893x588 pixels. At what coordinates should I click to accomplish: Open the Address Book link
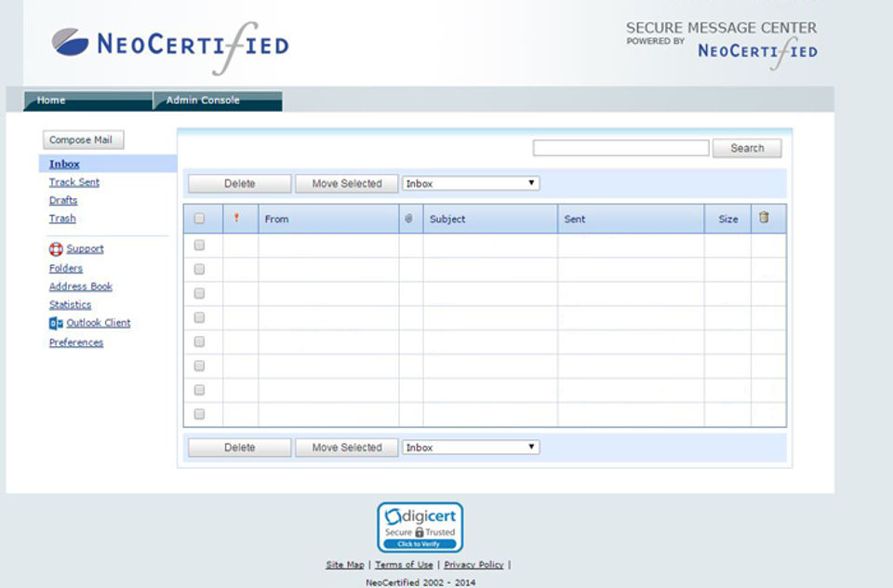[80, 287]
